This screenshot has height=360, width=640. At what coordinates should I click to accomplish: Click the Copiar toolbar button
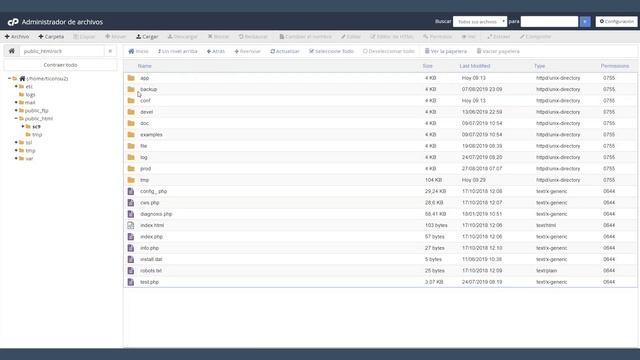pyautogui.click(x=84, y=36)
